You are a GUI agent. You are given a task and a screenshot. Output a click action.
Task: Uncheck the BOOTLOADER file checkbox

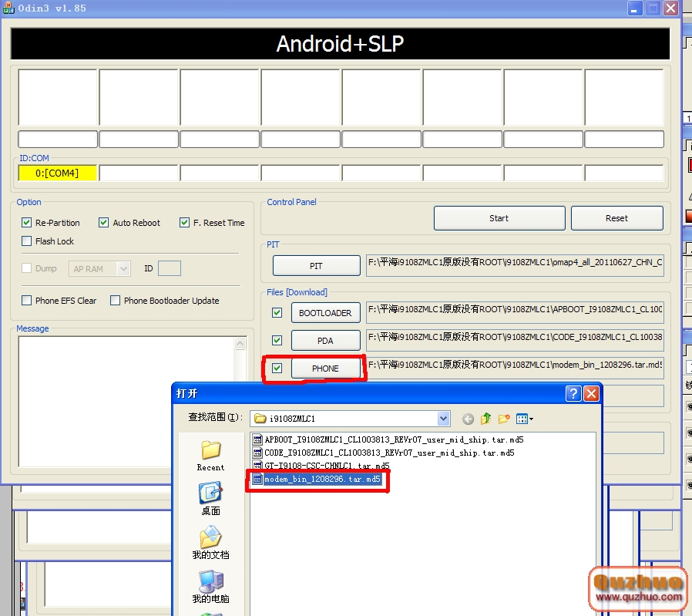click(x=277, y=313)
